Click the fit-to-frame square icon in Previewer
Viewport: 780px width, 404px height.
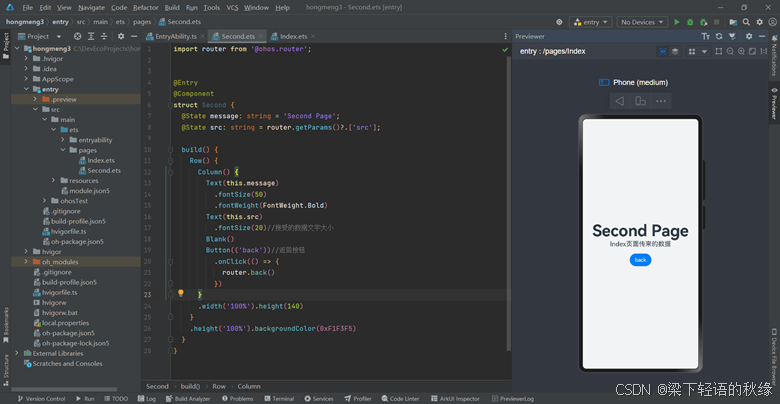point(718,51)
